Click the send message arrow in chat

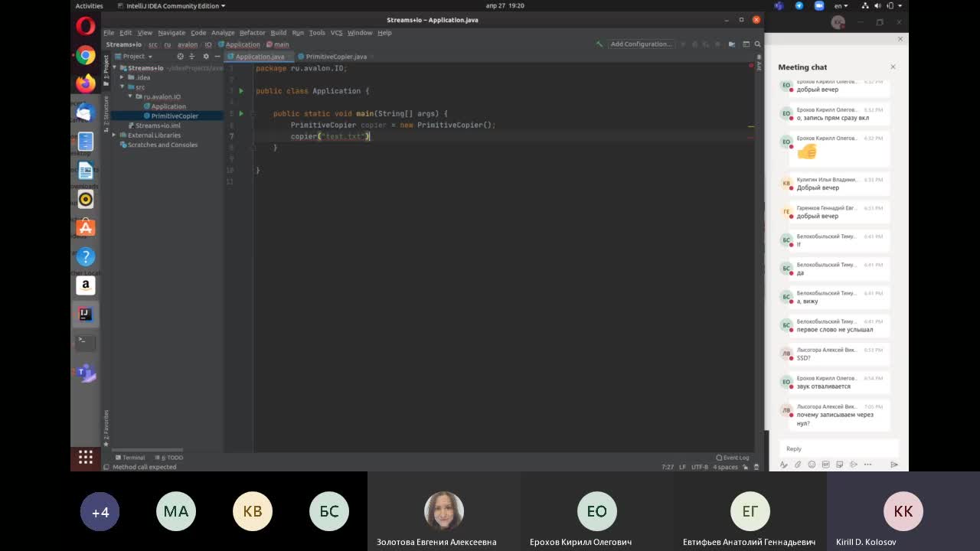click(893, 465)
